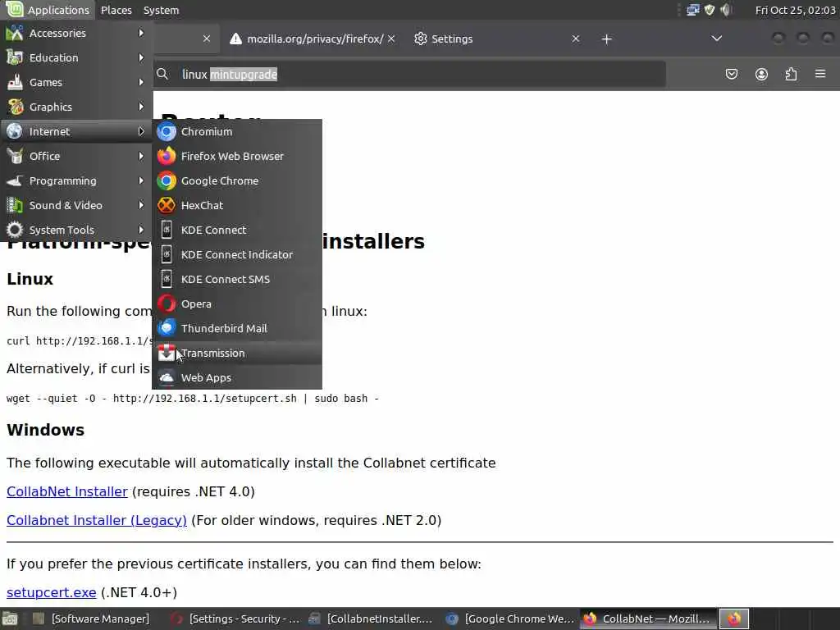
Task: Launch Opera browser from menu
Action: [x=237, y=304]
